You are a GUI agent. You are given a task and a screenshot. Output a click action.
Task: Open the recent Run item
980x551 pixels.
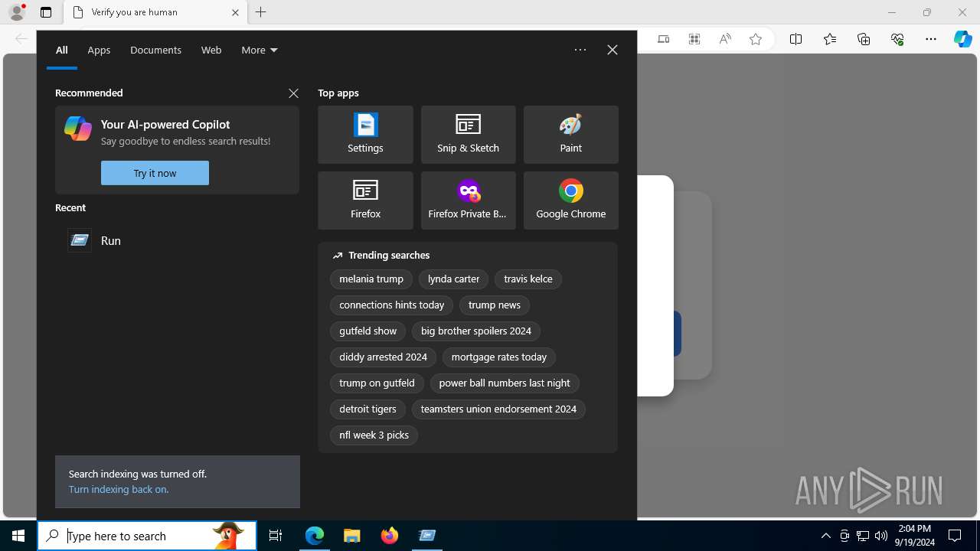(177, 240)
